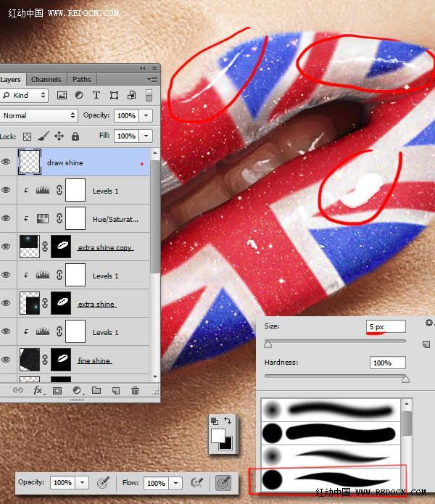Toggle the layer filter on/off switch

click(x=149, y=95)
